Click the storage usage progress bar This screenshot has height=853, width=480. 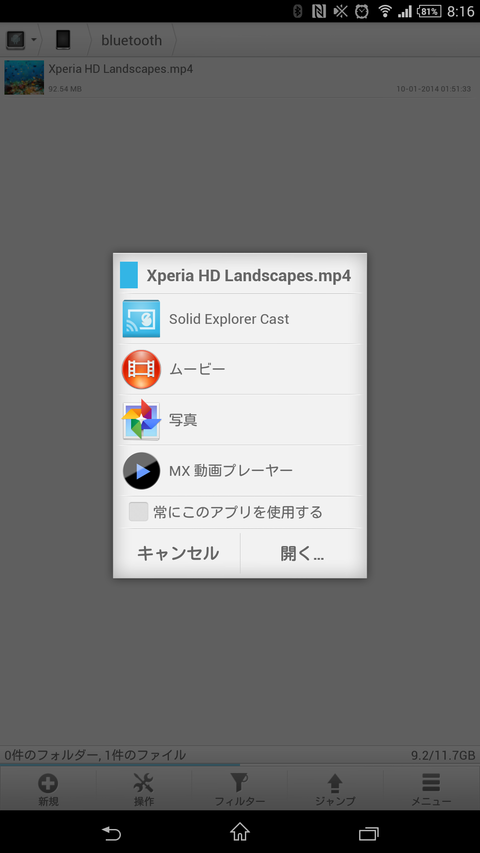pyautogui.click(x=240, y=765)
